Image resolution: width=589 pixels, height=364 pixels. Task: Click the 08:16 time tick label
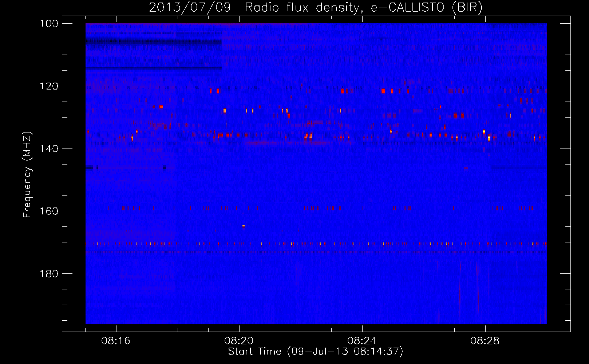(116, 341)
